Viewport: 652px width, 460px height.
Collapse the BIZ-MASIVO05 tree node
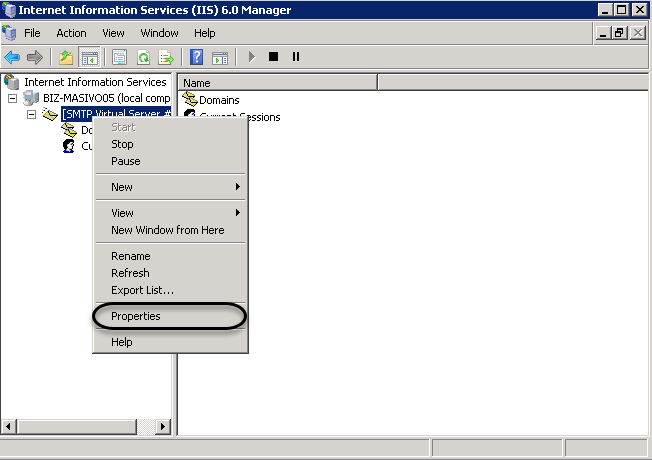(x=12, y=99)
